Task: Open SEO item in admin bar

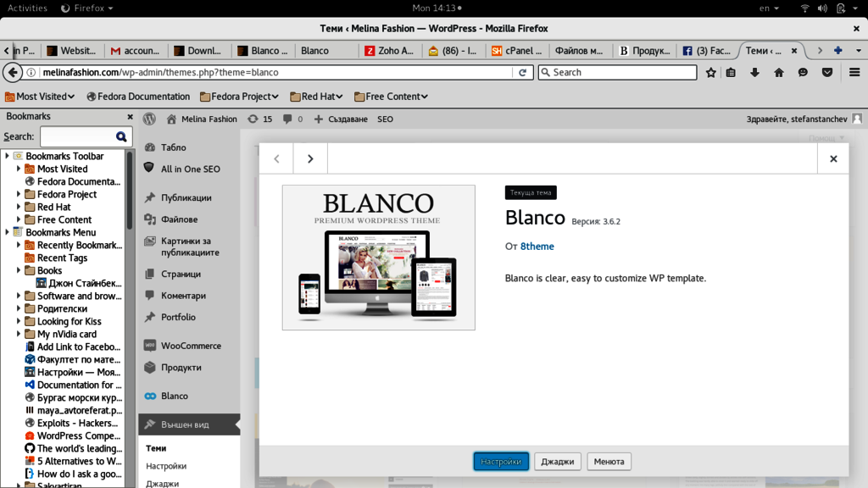Action: point(386,119)
